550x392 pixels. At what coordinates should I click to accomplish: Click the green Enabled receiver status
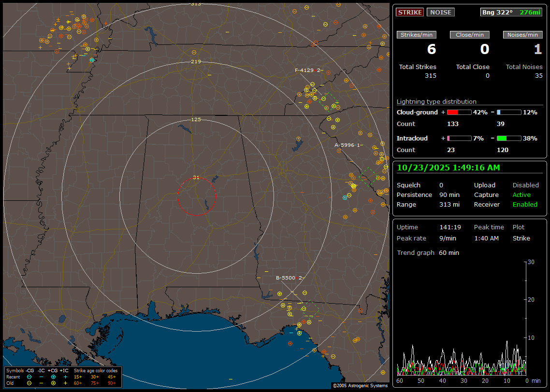click(525, 204)
